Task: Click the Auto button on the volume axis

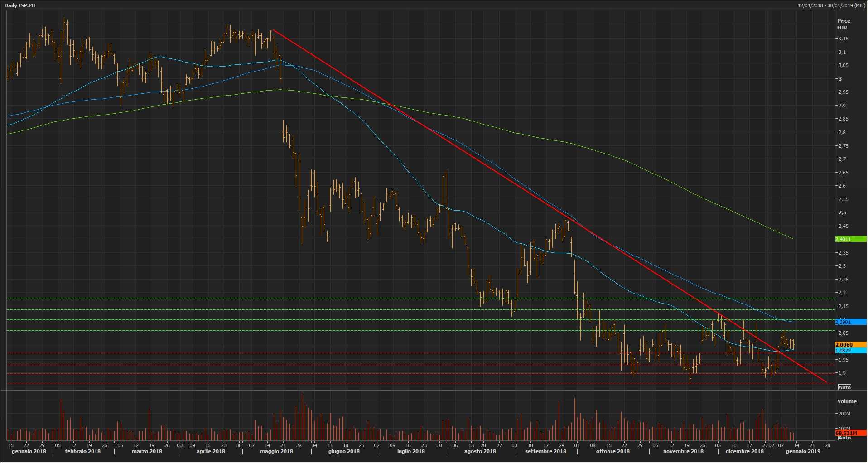Action: pos(844,438)
